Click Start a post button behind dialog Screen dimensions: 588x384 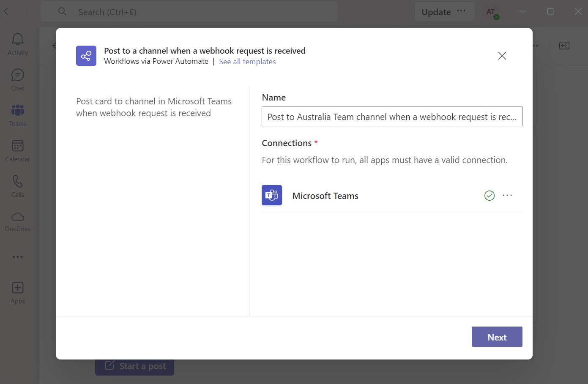tap(134, 366)
